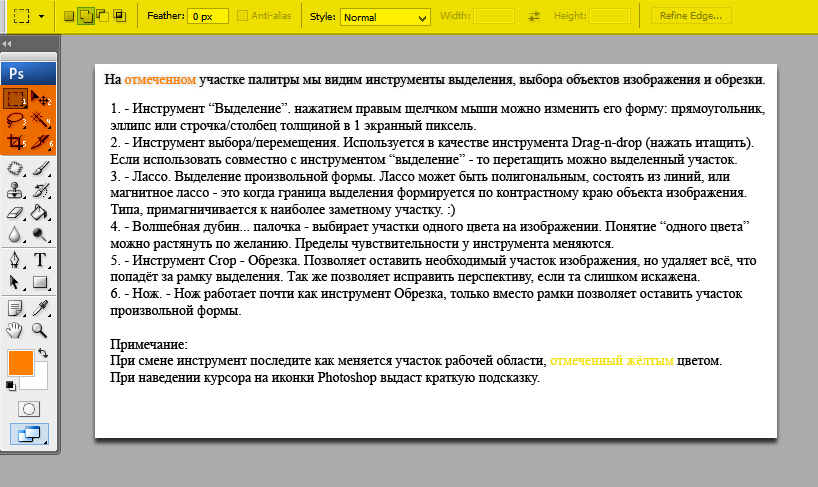Select the Slice knife tool
The image size is (818, 487).
coord(41,142)
